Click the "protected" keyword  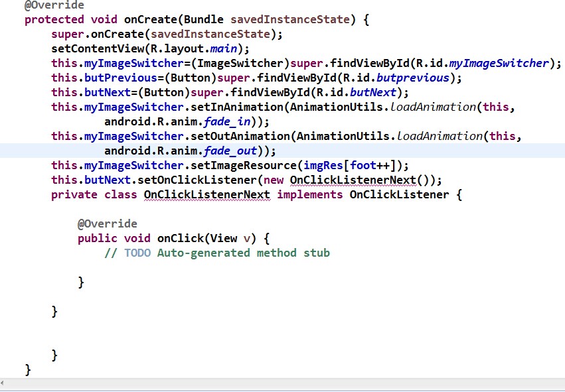pyautogui.click(x=54, y=19)
